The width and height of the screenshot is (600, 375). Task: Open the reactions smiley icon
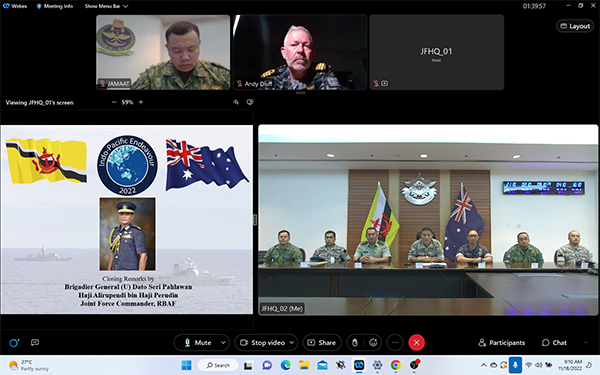(373, 342)
